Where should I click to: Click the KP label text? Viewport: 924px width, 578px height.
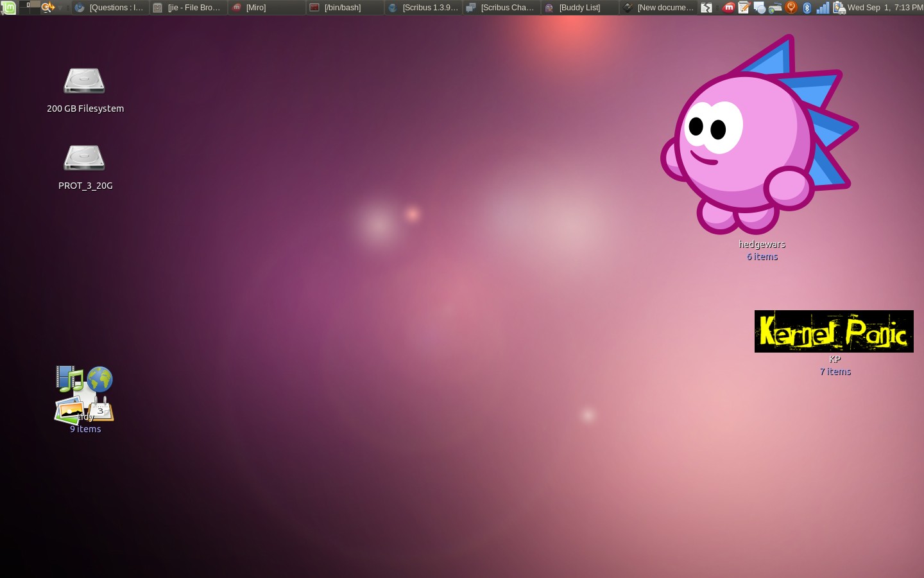click(x=835, y=359)
